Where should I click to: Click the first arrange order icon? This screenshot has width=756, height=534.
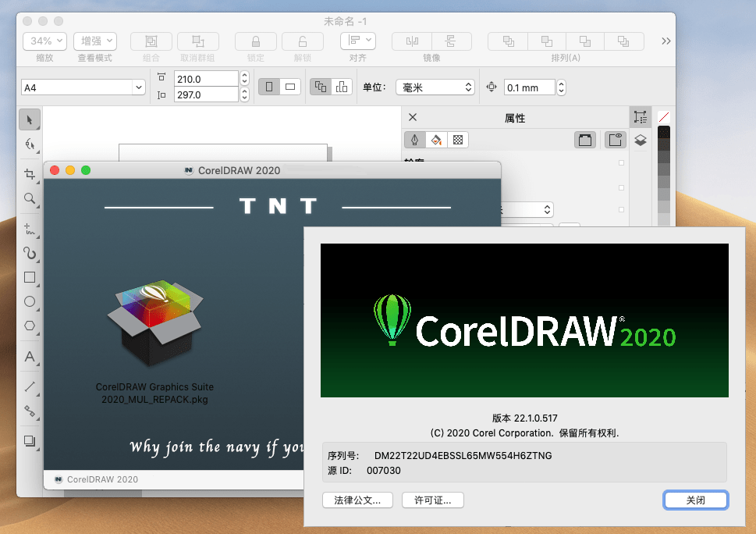508,41
